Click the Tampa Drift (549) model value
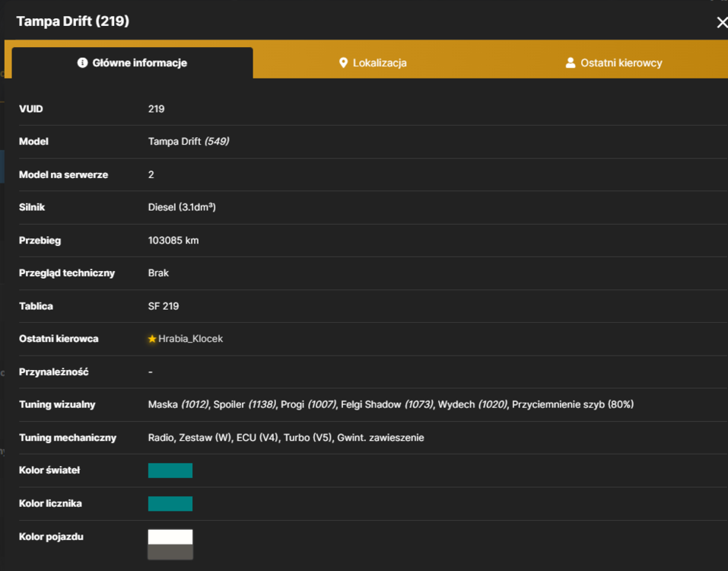 [x=189, y=142]
